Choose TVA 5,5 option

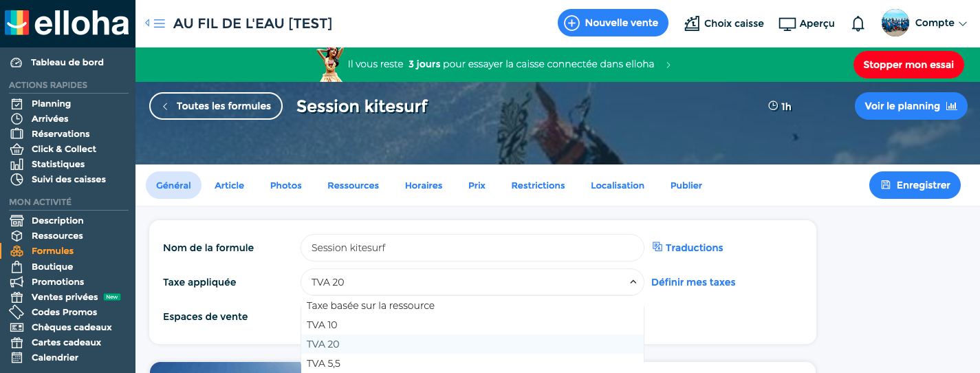click(323, 363)
